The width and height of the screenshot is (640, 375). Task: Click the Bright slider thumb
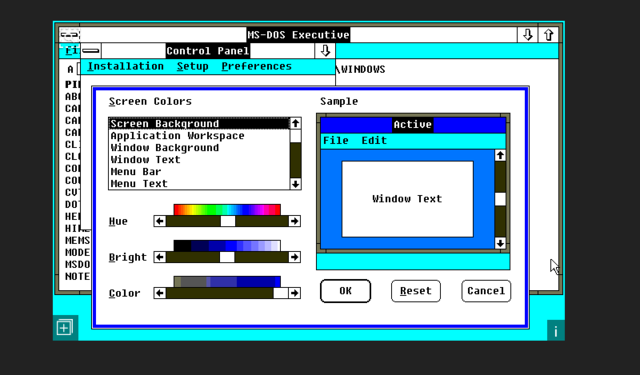click(227, 257)
